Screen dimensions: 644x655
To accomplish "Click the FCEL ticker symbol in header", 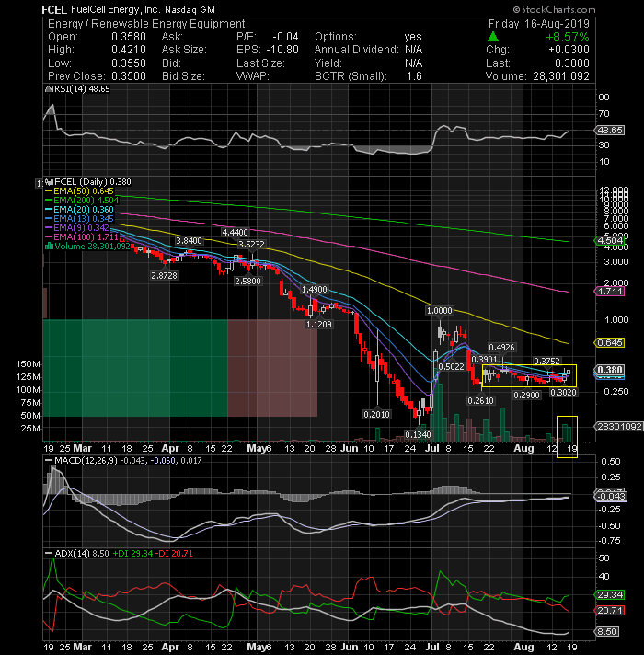I will coord(54,9).
